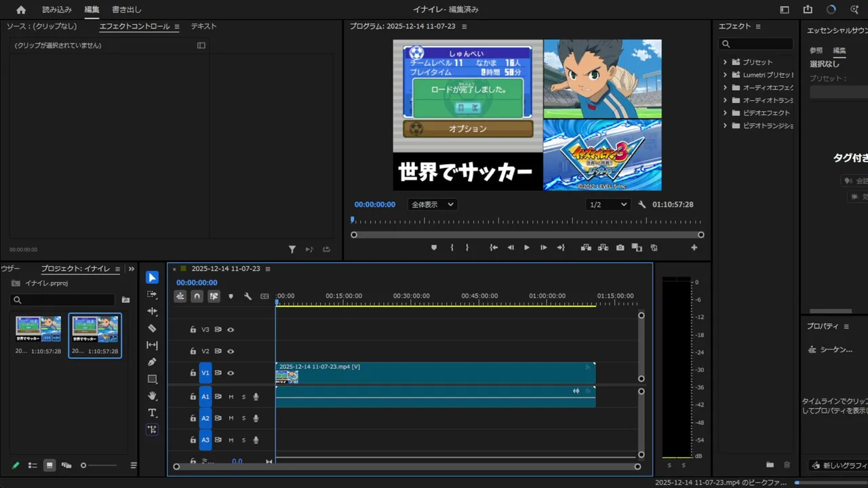
Task: Create new bin folder in Effects panel
Action: [770, 465]
